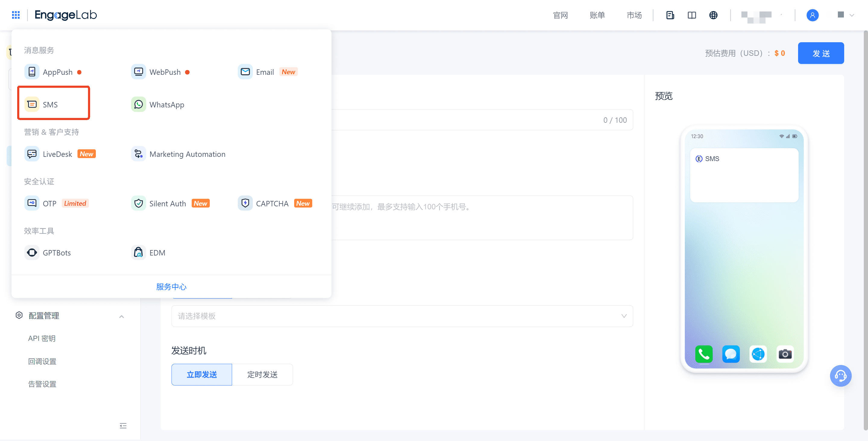Click the phone number input area

(x=482, y=217)
